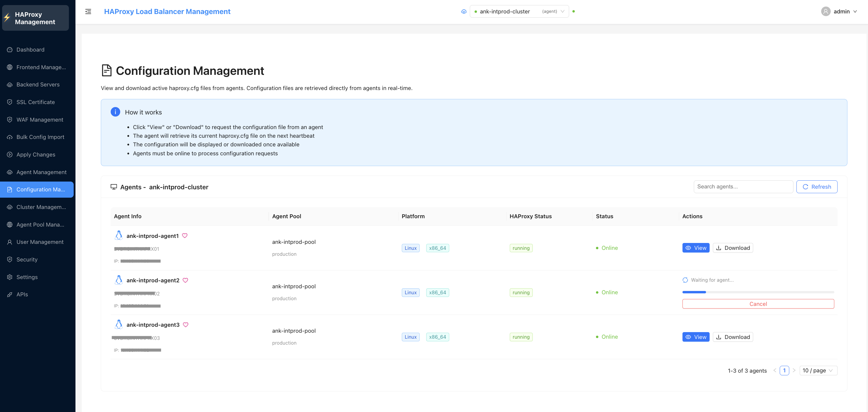Click the spinning loader icon for agent2
This screenshot has height=412, width=868.
pyautogui.click(x=685, y=280)
